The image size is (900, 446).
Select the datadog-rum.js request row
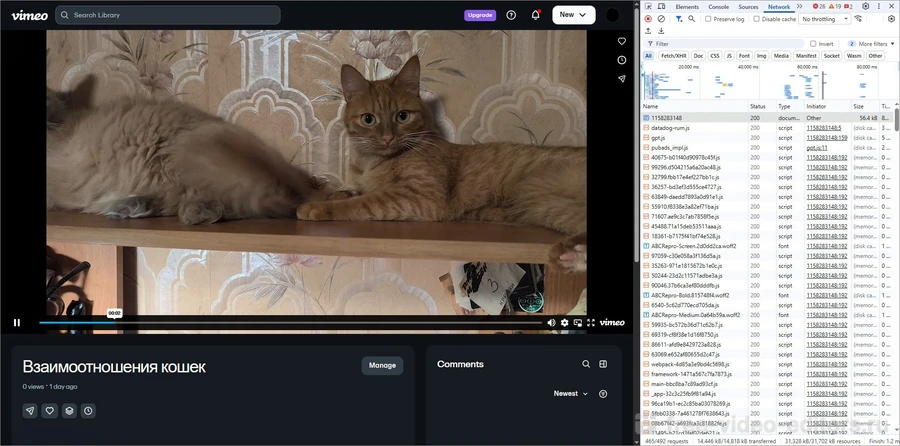(x=767, y=127)
